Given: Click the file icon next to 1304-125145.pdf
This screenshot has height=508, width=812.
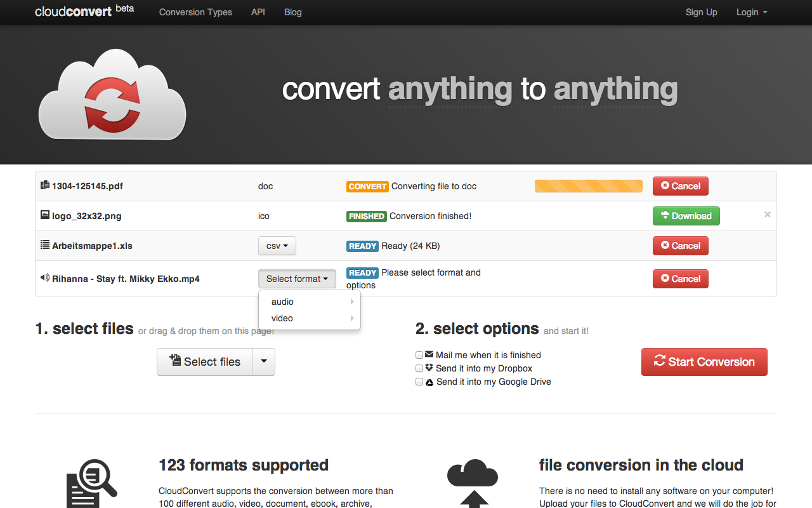Looking at the screenshot, I should click(x=44, y=185).
